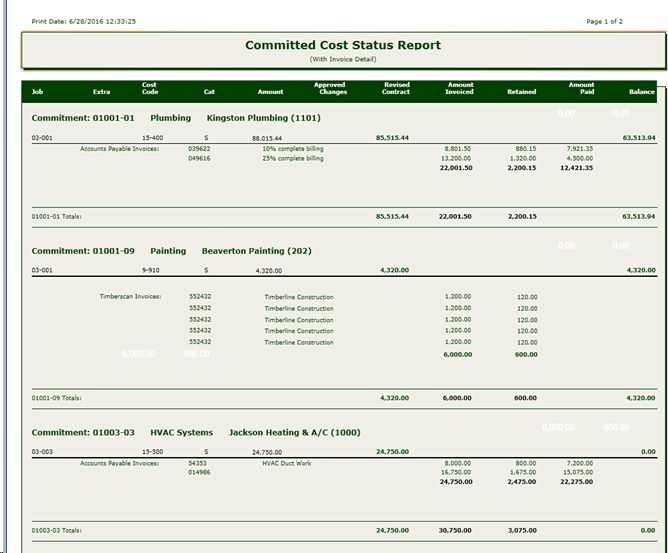Click the invoiced amount 8,801.50
The width and height of the screenshot is (668, 553).
tap(458, 149)
